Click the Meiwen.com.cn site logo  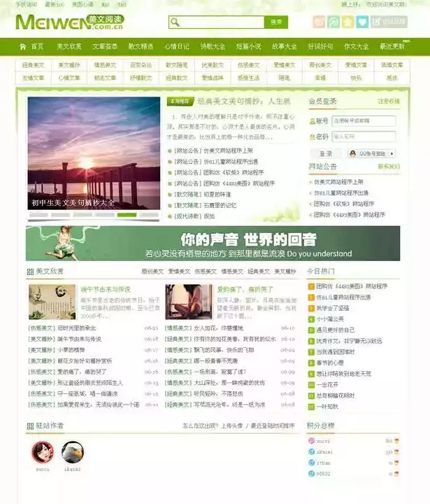tap(70, 22)
